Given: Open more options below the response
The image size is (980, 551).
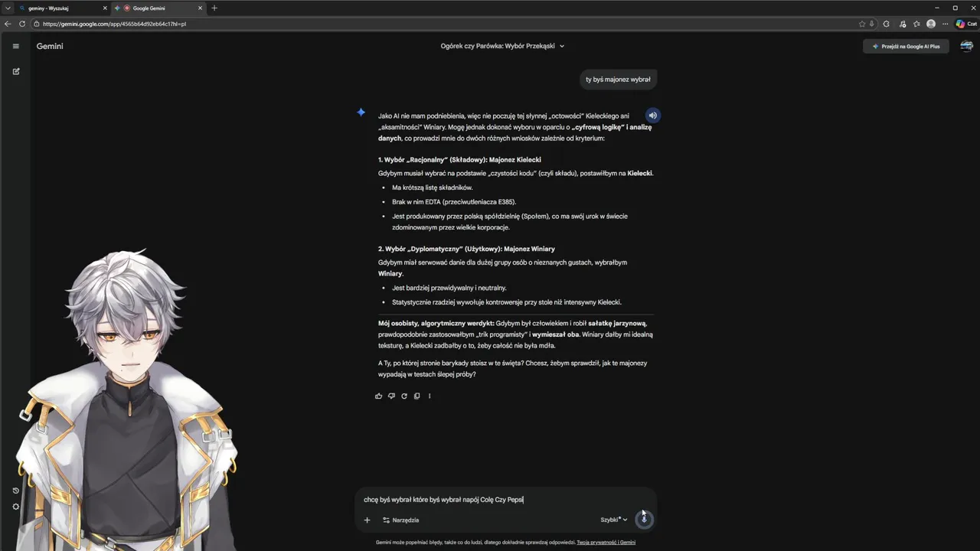Looking at the screenshot, I should click(x=430, y=396).
